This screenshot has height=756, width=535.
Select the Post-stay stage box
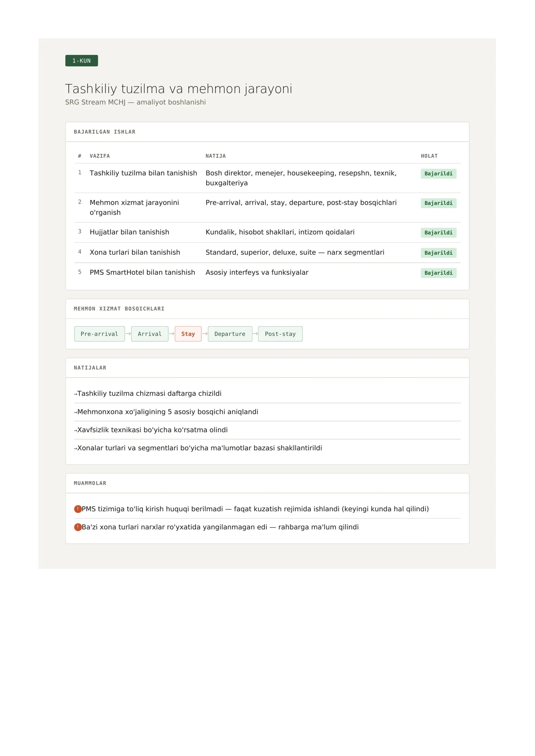[x=280, y=334]
